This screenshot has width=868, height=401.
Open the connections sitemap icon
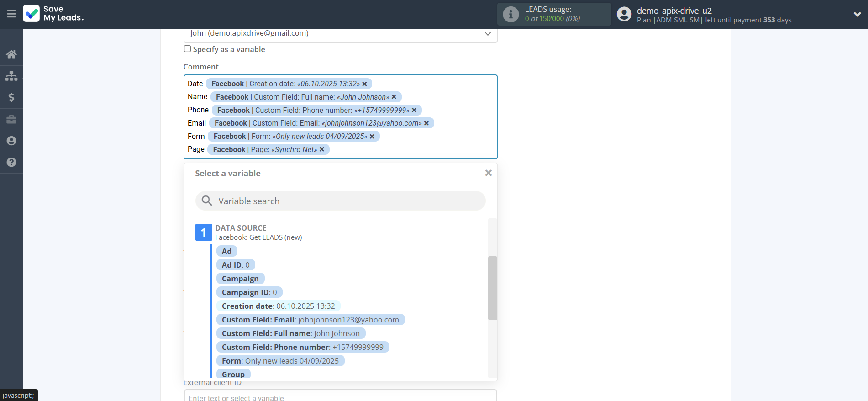point(11,76)
